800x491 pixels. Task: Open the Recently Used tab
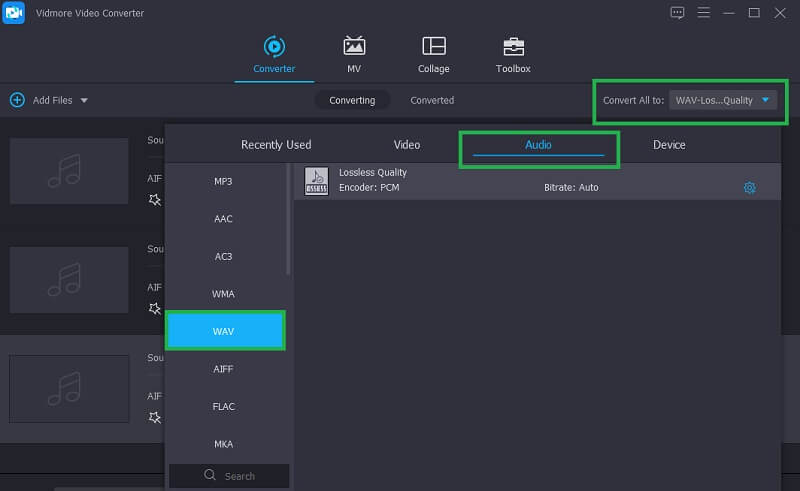pos(276,145)
